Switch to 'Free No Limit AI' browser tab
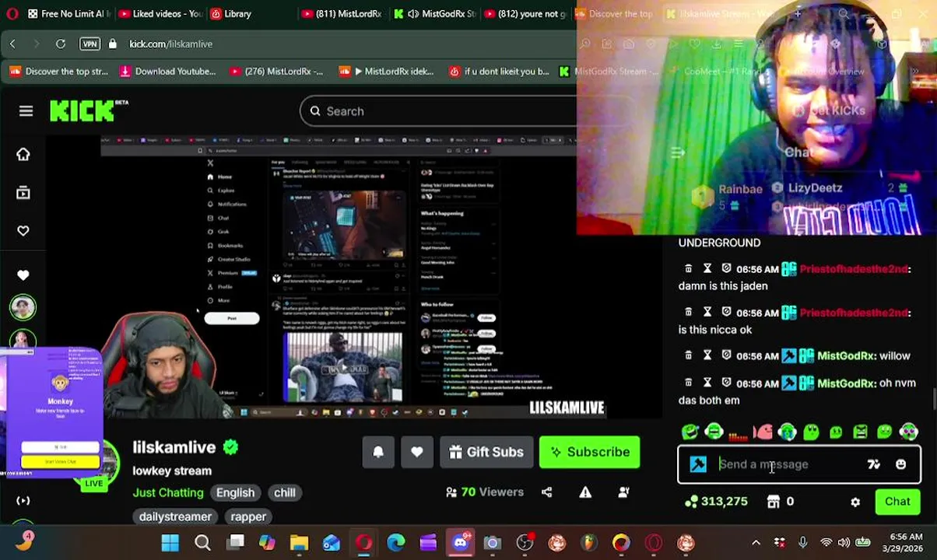This screenshot has width=937, height=560. click(x=69, y=13)
